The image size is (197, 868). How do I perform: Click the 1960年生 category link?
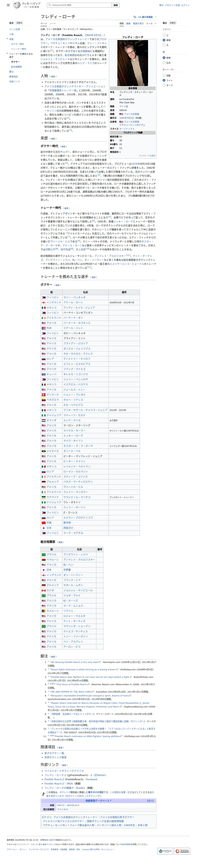pyautogui.click(x=129, y=825)
